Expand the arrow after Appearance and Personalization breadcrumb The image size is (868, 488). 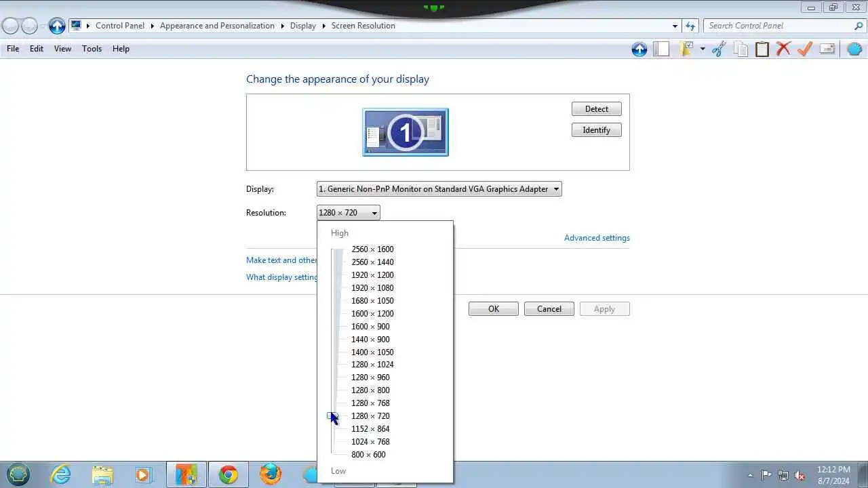[x=282, y=26]
